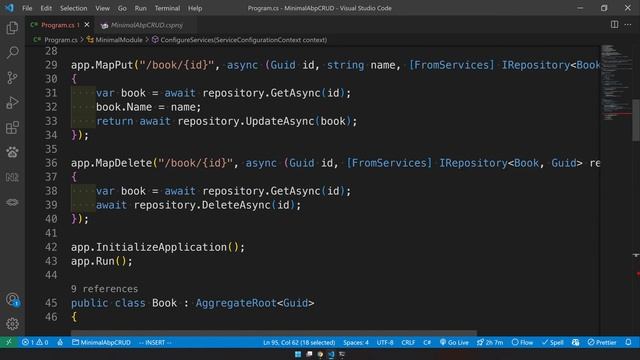Open the Run and Debug view
This screenshot has height=360, width=640.
12,102
